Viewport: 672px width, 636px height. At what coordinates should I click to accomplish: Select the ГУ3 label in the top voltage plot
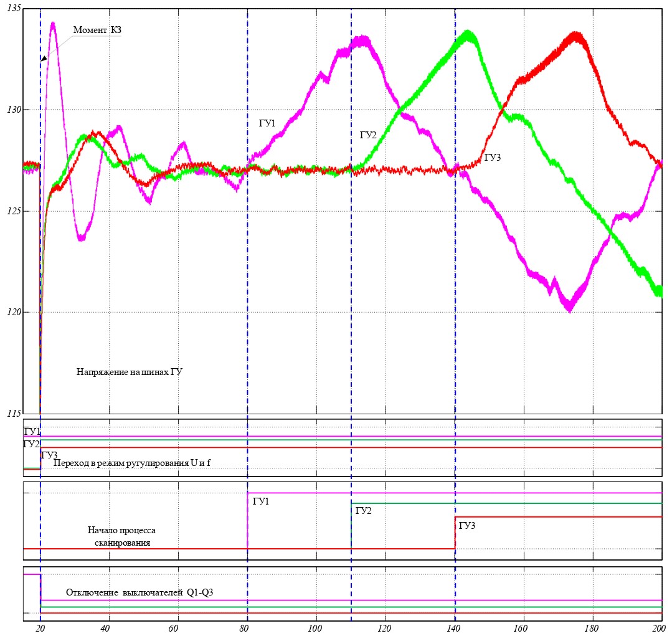click(x=492, y=158)
